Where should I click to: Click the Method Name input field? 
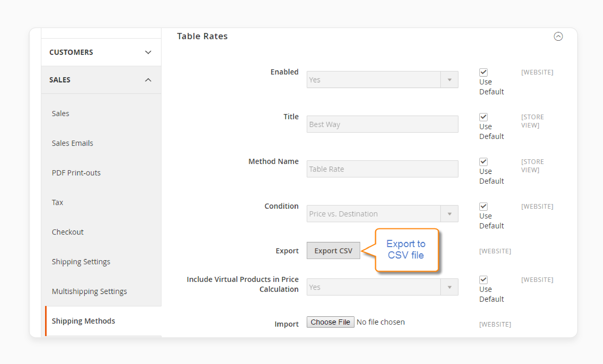382,169
